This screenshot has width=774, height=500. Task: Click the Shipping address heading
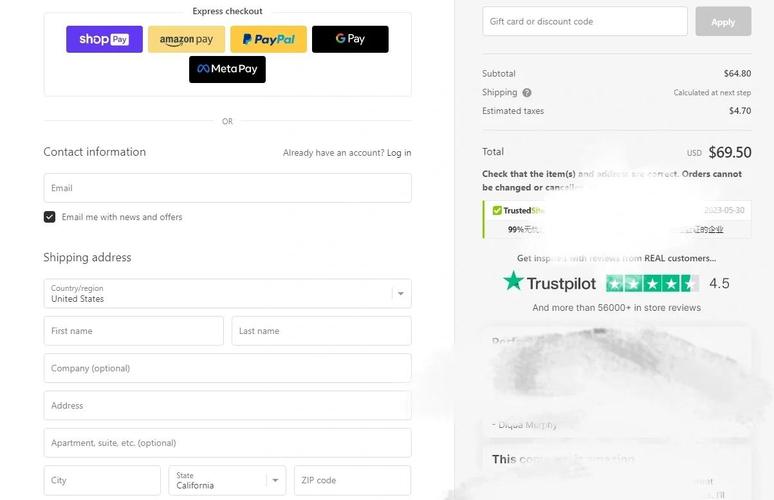coord(87,258)
